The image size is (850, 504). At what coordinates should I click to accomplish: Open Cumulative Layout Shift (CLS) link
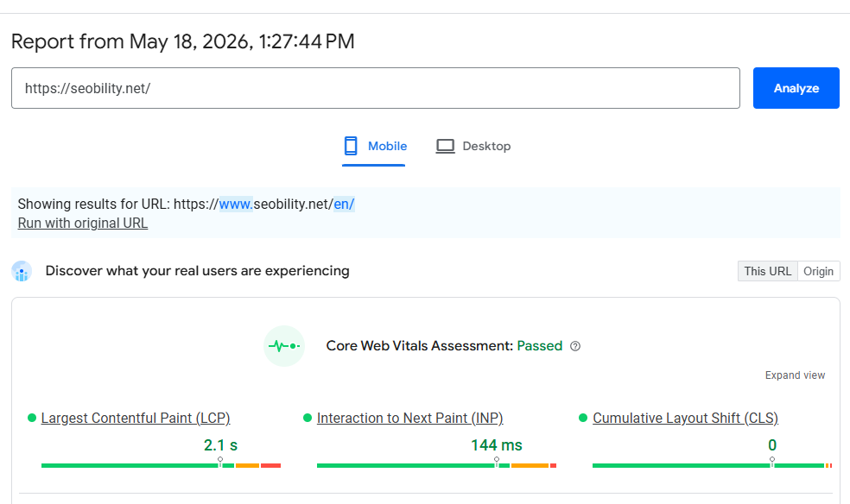point(685,418)
